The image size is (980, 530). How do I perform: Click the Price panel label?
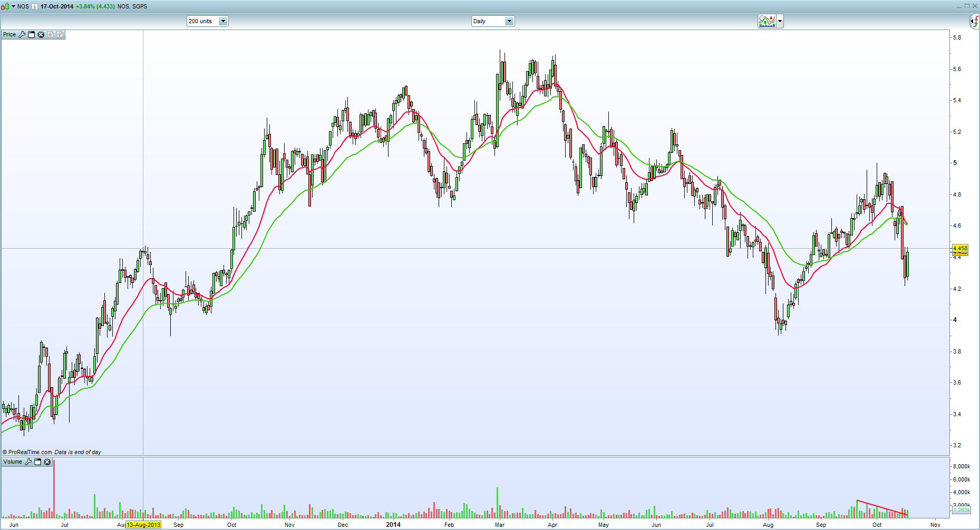[x=9, y=34]
